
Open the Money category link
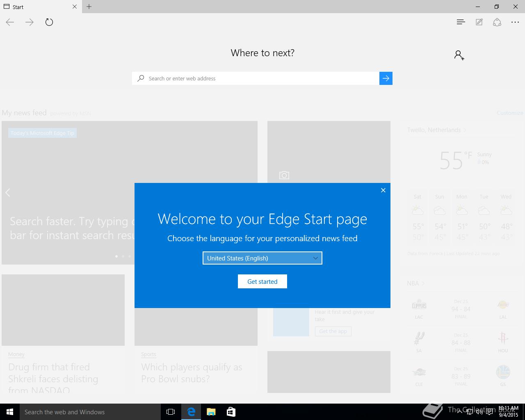[16, 354]
